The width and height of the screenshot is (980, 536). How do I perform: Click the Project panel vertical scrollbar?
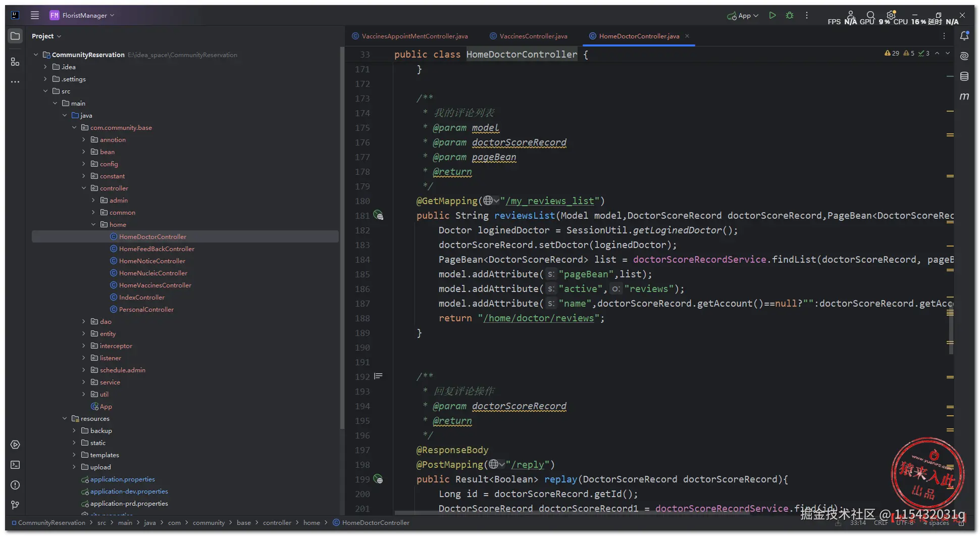point(342,237)
